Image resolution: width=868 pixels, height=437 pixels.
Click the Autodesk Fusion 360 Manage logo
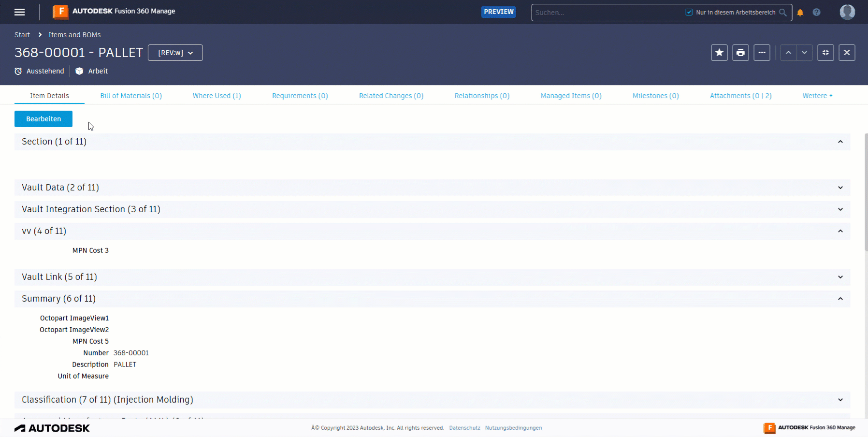(x=114, y=11)
